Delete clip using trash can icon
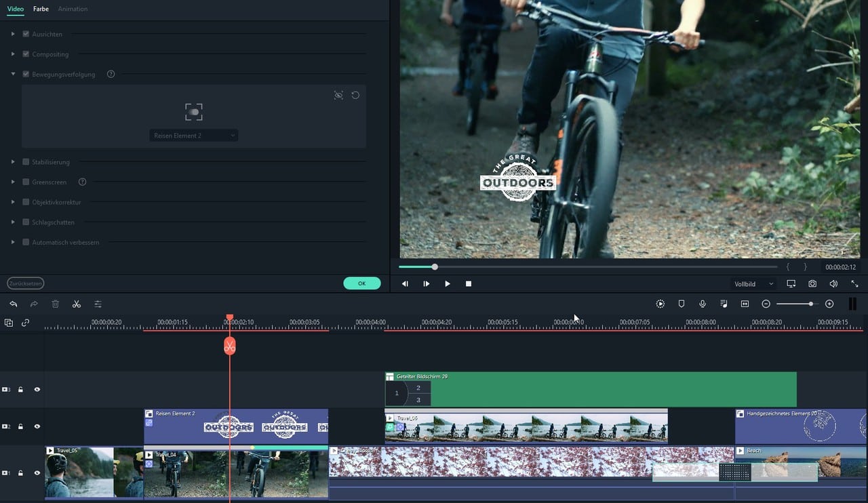868x503 pixels. pos(56,304)
